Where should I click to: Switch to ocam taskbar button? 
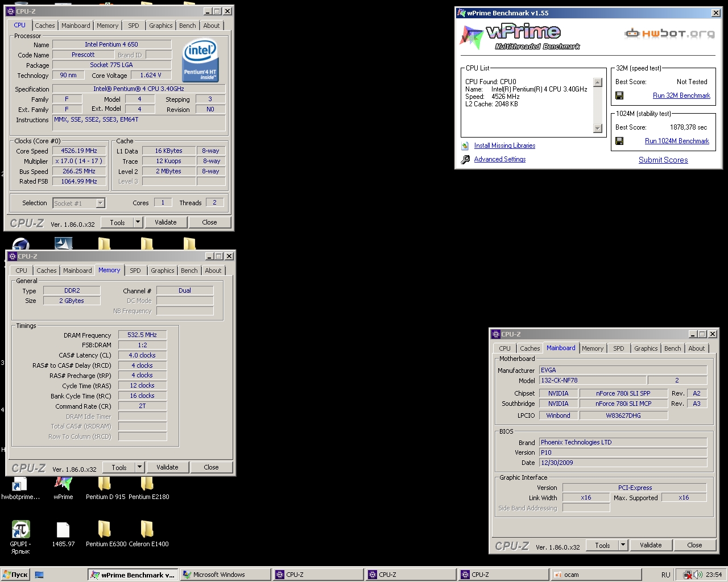click(x=596, y=575)
